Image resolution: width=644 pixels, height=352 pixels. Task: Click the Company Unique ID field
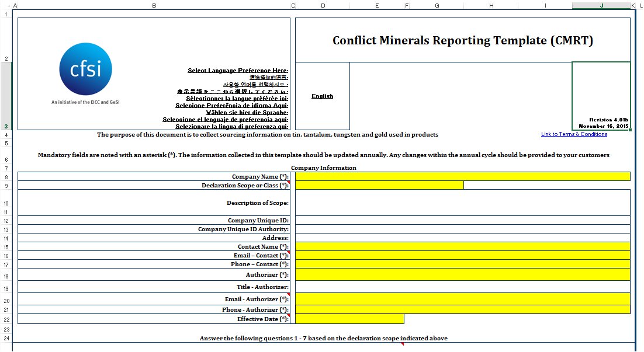(x=462, y=221)
